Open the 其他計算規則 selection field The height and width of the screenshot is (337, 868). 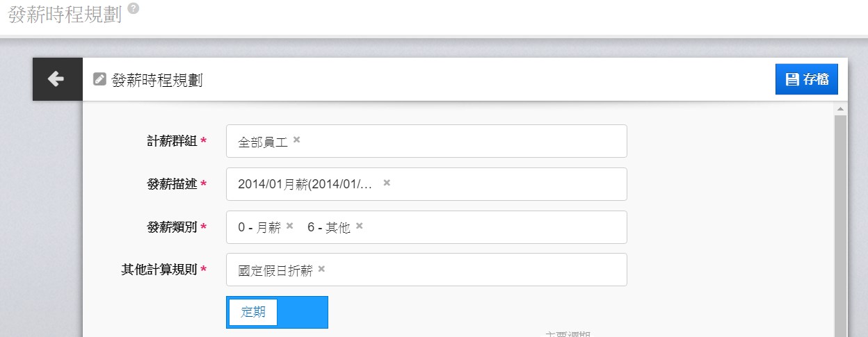coord(473,270)
